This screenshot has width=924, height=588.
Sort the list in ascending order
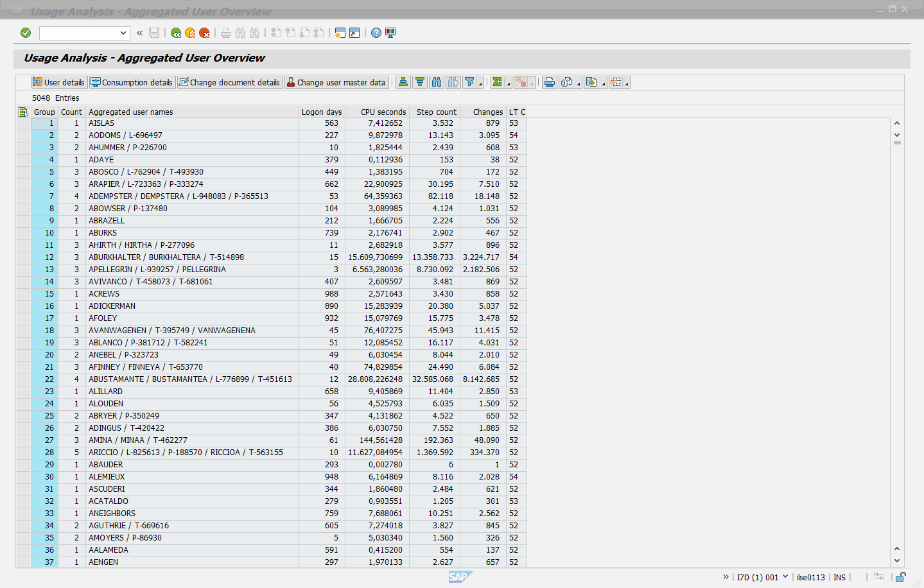[x=403, y=82]
